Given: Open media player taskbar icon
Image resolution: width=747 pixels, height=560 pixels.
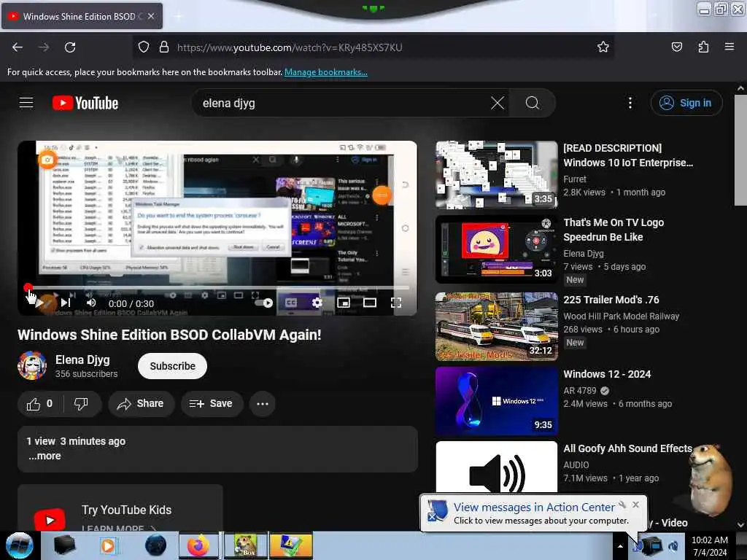Looking at the screenshot, I should coord(108,545).
